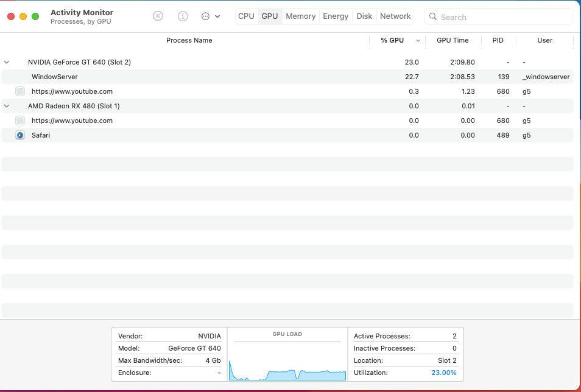Click the Safari compass icon
This screenshot has height=392, width=581.
pos(20,135)
